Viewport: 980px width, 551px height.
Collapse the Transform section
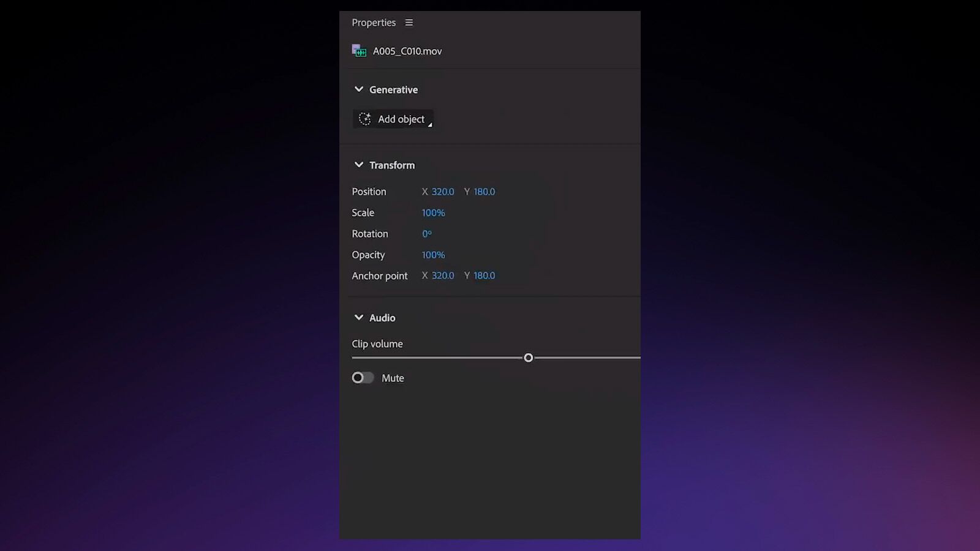(x=359, y=164)
